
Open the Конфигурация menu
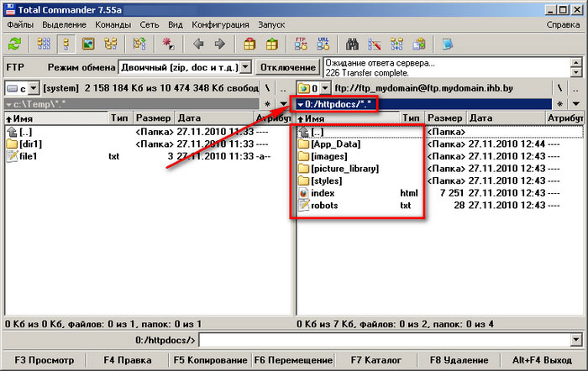(220, 24)
